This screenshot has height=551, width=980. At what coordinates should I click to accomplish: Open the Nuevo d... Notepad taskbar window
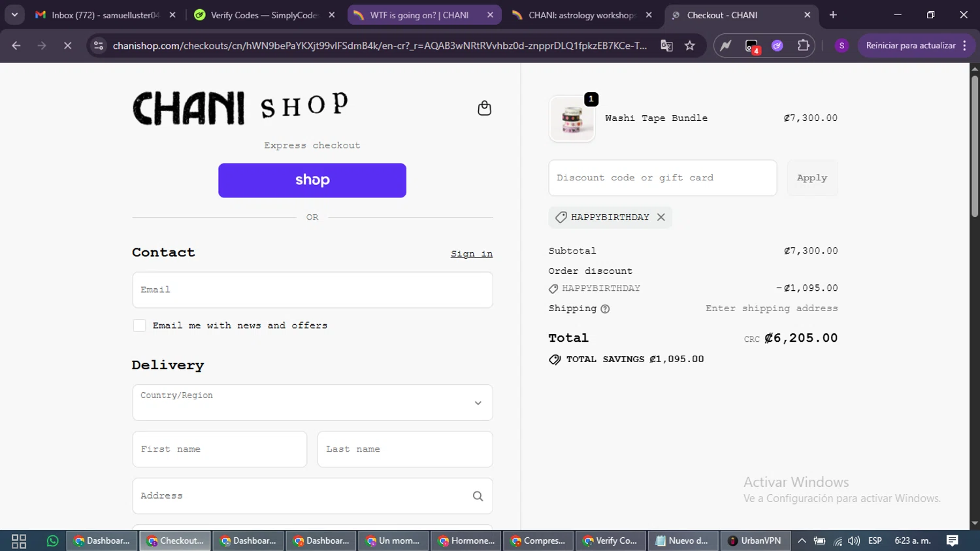tap(682, 541)
